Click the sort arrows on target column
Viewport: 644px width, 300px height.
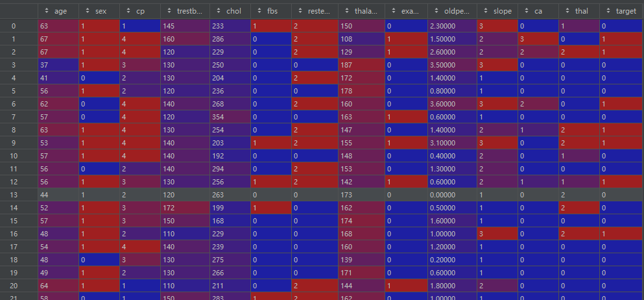point(608,11)
